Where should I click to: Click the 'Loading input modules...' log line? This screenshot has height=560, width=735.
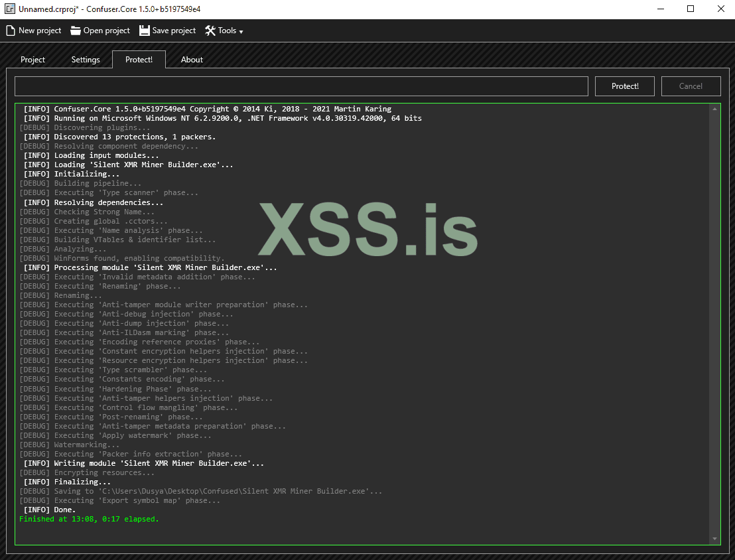pyautogui.click(x=92, y=155)
